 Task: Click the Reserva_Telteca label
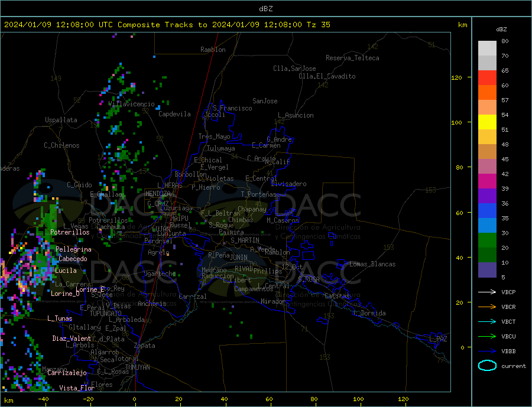(352, 58)
